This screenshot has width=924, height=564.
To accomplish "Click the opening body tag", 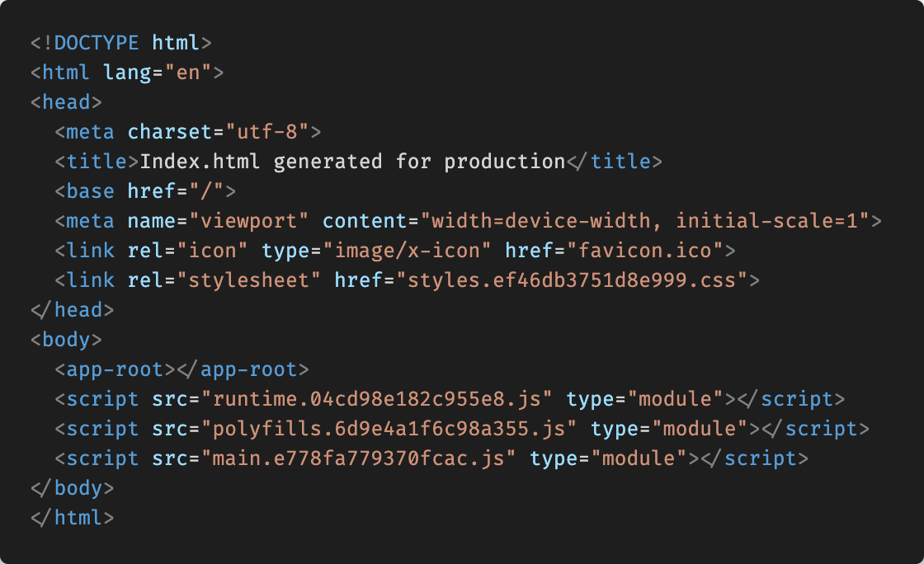I will 67,340.
